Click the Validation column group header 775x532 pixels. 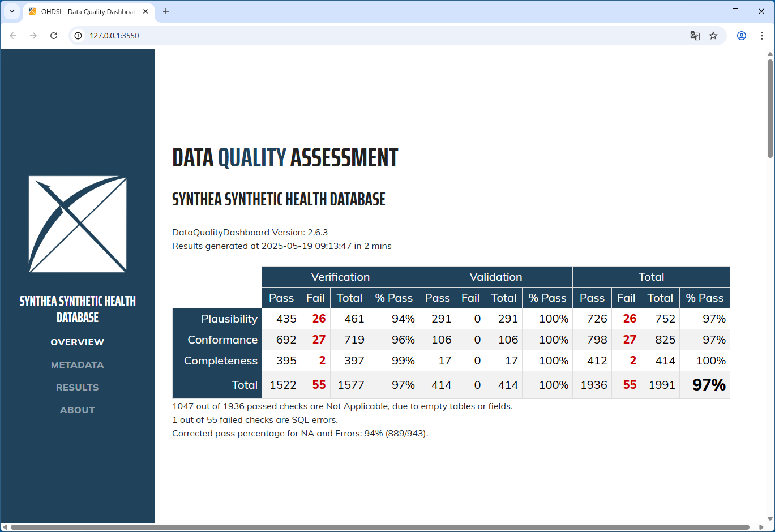496,277
